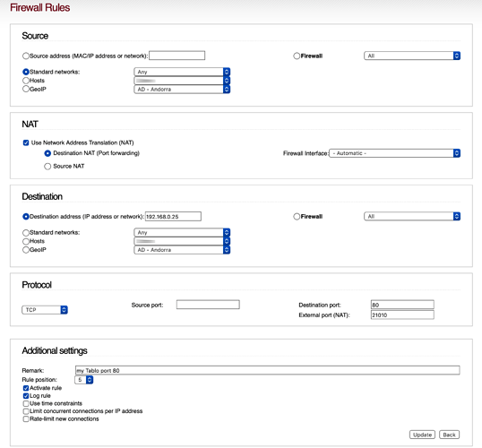Viewport: 482px width, 448px height.
Task: Click the External port (NAT) field 21010
Action: point(402,314)
